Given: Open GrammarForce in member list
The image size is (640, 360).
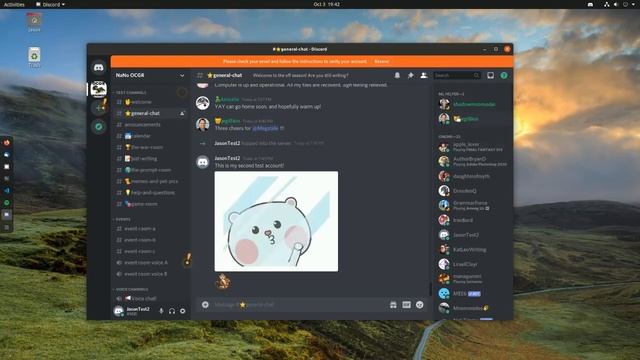Looking at the screenshot, I should (x=473, y=205).
